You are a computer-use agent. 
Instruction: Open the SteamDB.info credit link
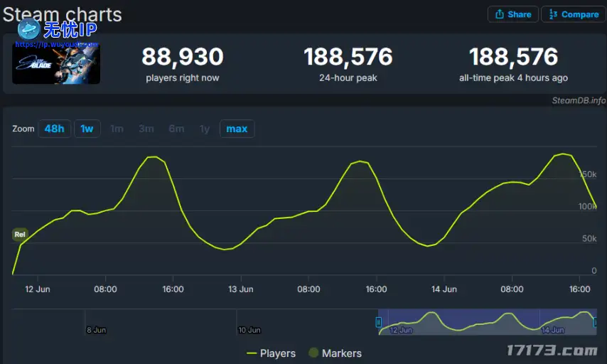[579, 100]
